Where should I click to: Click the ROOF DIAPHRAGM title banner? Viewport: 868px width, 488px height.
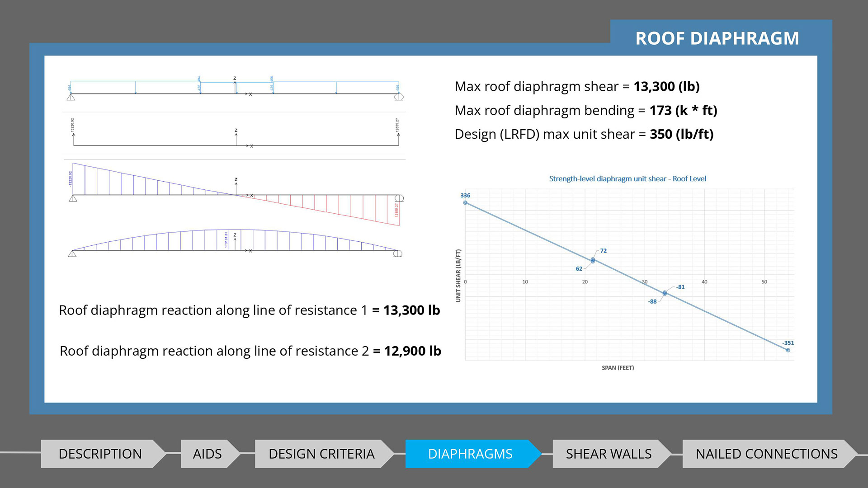coord(717,38)
